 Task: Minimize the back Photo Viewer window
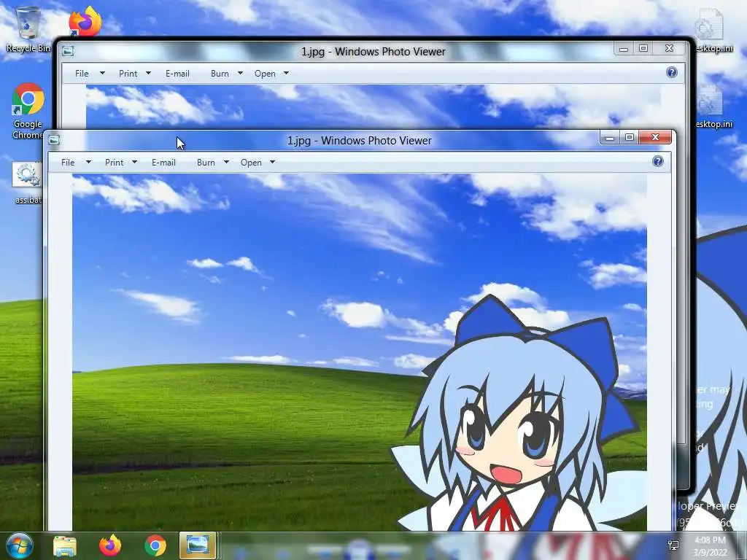pyautogui.click(x=623, y=49)
